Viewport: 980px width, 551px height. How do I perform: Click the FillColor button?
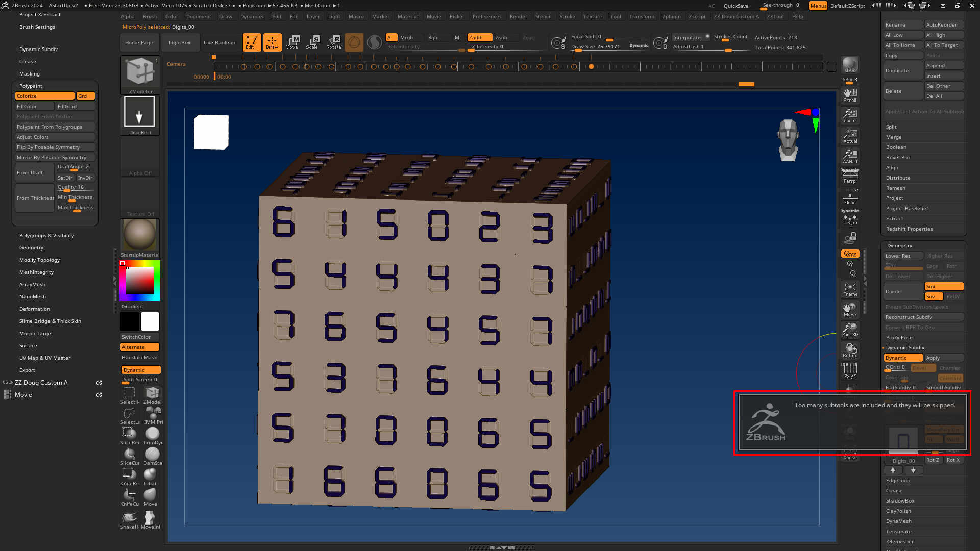(34, 106)
